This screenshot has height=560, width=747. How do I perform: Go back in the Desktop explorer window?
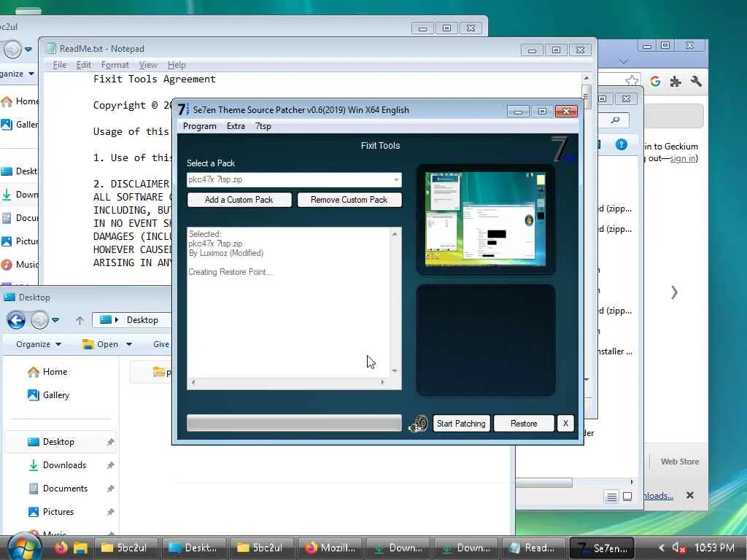tap(16, 320)
